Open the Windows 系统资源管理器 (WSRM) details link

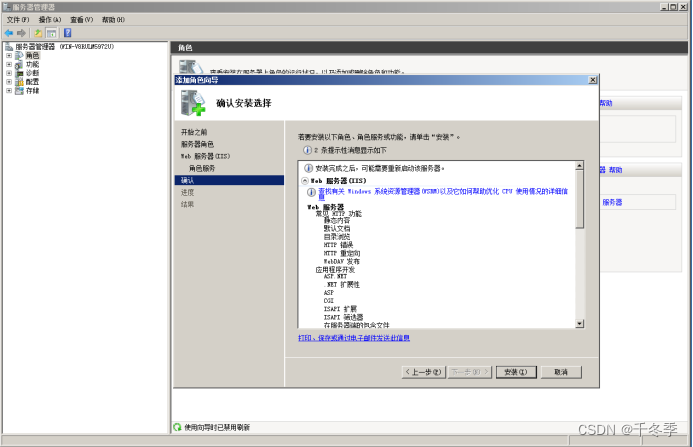(x=443, y=194)
